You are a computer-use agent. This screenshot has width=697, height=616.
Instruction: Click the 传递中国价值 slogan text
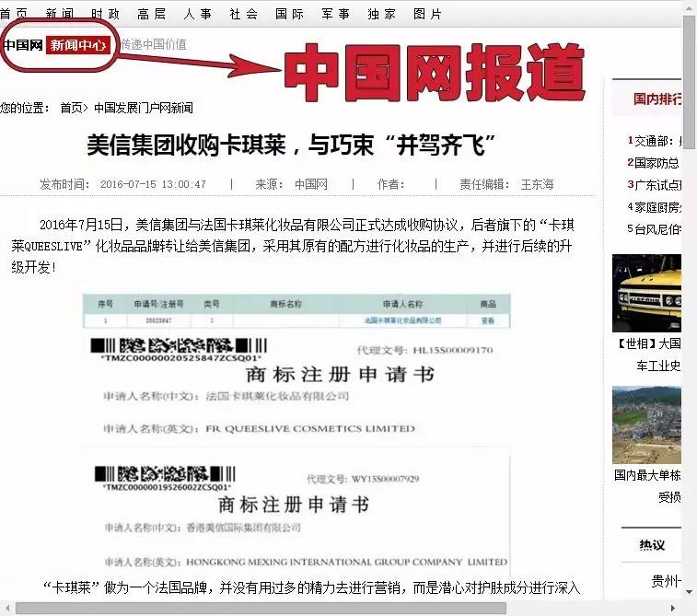pyautogui.click(x=154, y=44)
